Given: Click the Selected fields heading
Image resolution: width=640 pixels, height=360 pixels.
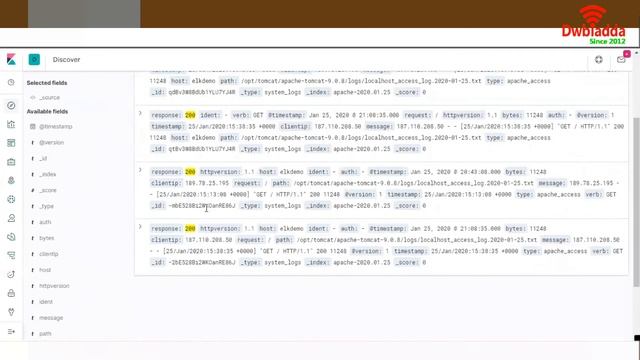Looking at the screenshot, I should 47,83.
